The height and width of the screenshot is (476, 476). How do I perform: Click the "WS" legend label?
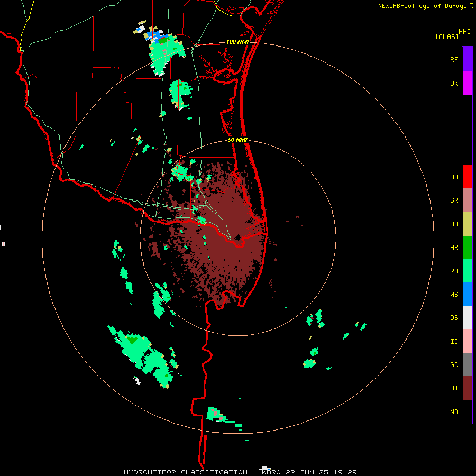point(454,295)
